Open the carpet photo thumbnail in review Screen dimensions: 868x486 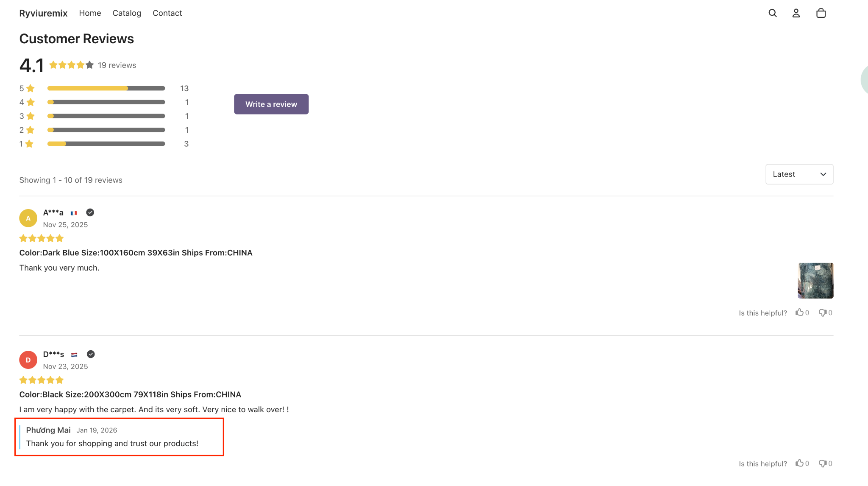click(815, 281)
